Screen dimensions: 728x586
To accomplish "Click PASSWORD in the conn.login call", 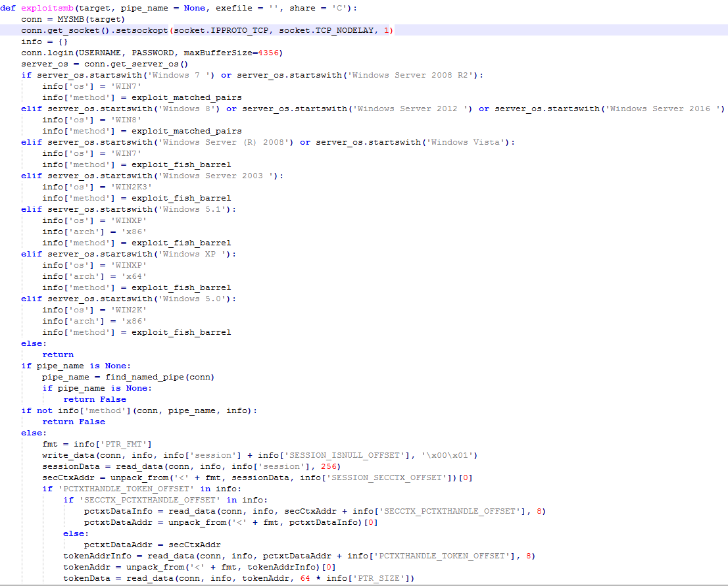I will click(x=153, y=53).
